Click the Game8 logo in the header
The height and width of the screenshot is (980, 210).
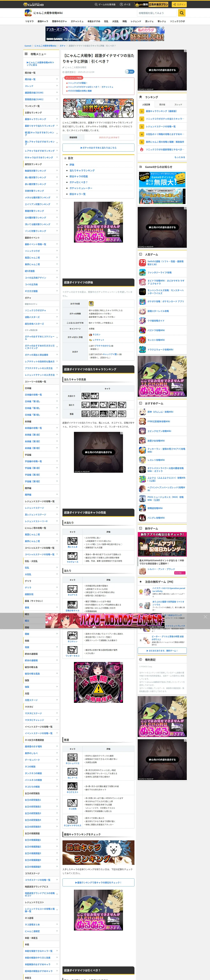point(33,5)
